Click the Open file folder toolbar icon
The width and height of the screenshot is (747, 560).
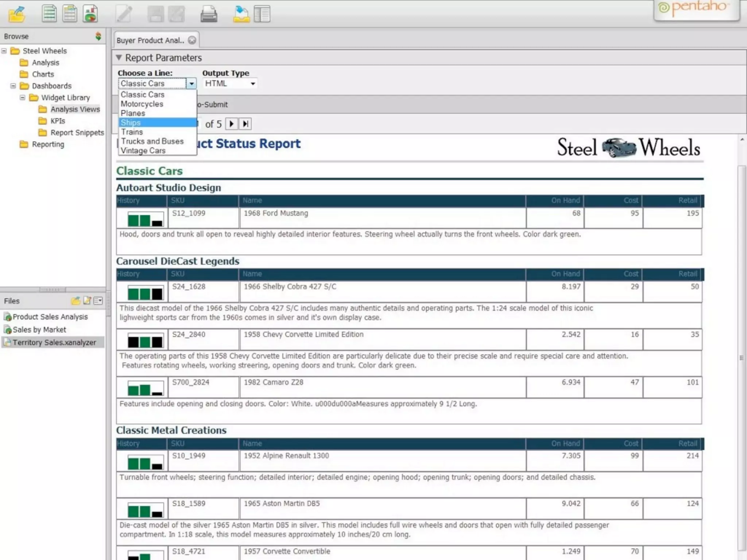point(17,15)
